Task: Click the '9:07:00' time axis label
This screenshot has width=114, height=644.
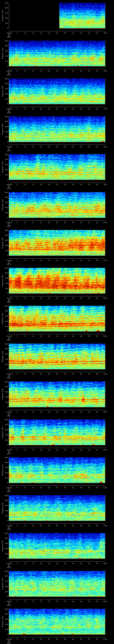Action: click(x=9, y=147)
